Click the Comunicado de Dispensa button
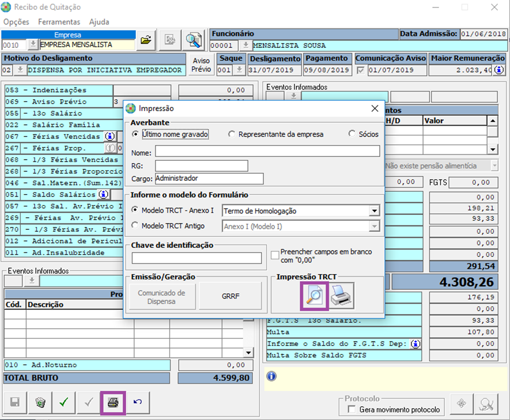 pyautogui.click(x=162, y=297)
